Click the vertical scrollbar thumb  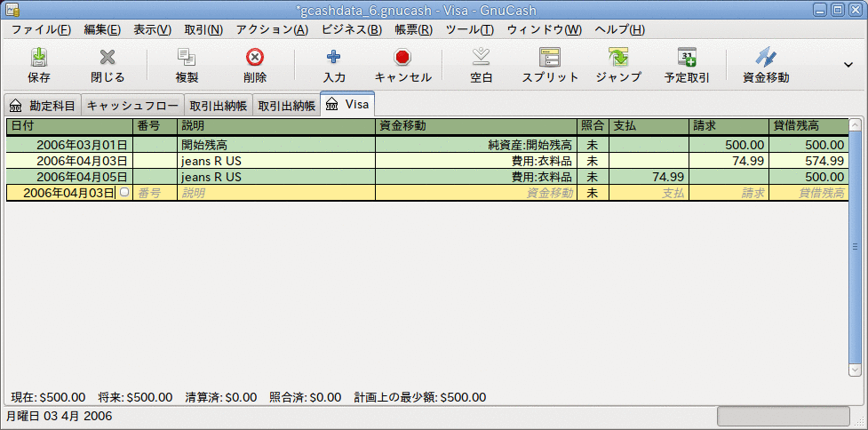click(856, 247)
